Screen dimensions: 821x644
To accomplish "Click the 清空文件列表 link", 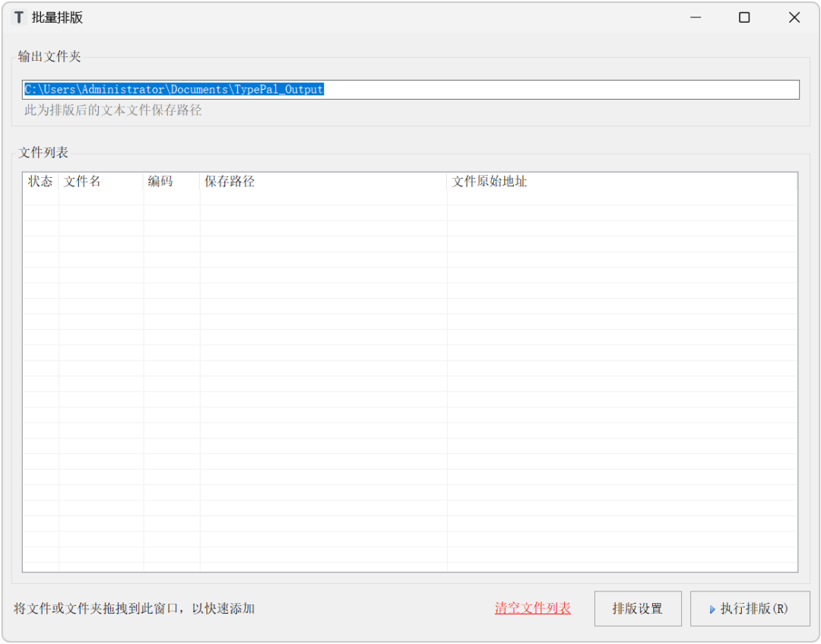I will tap(532, 608).
